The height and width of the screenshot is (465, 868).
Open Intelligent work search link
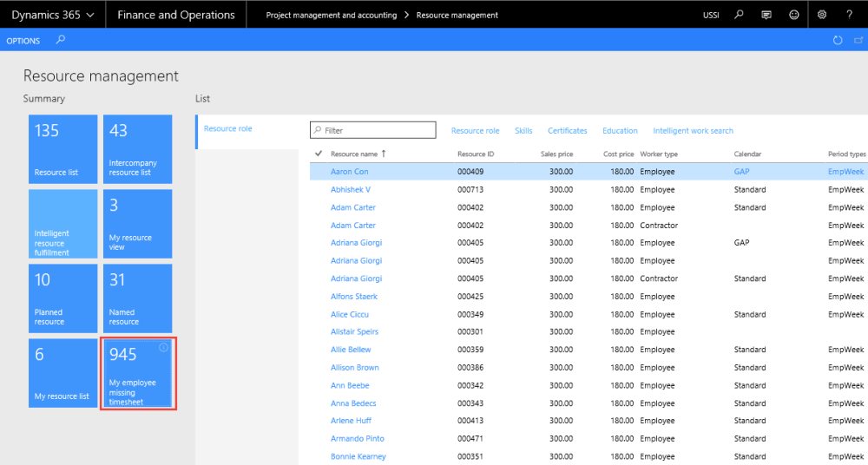[x=693, y=131]
